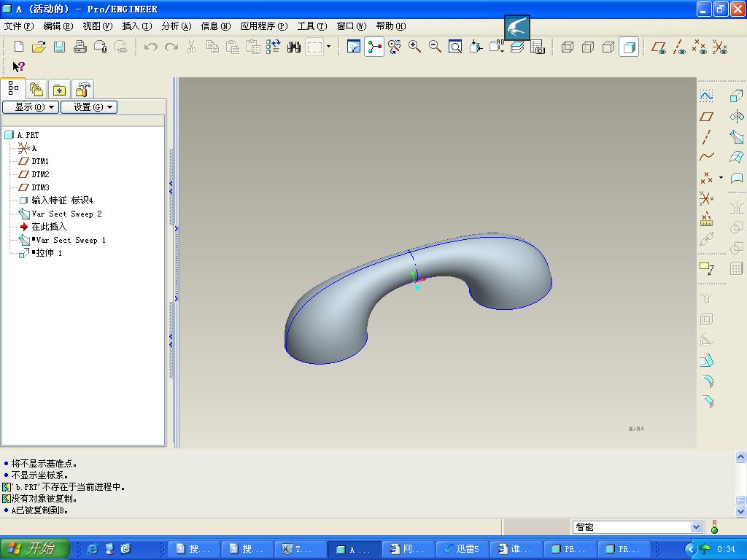
Task: Open Windows 开始 start button
Action: tap(35, 548)
